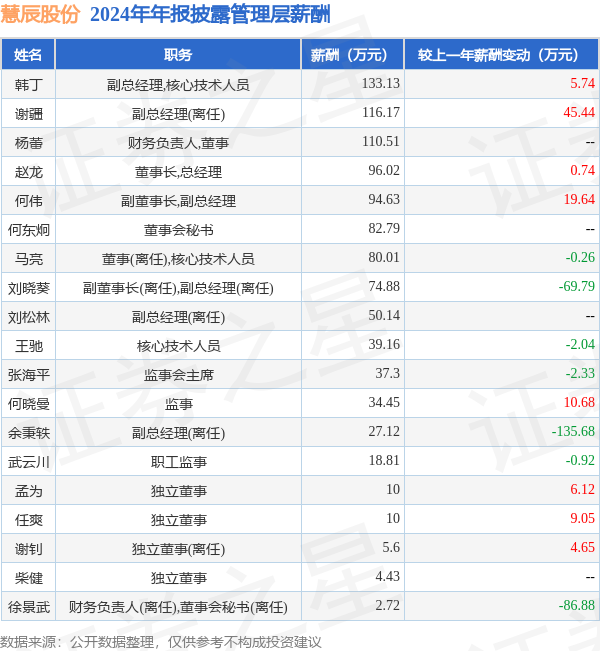
Task: Click the salary value 133.13
Action: click(x=381, y=83)
